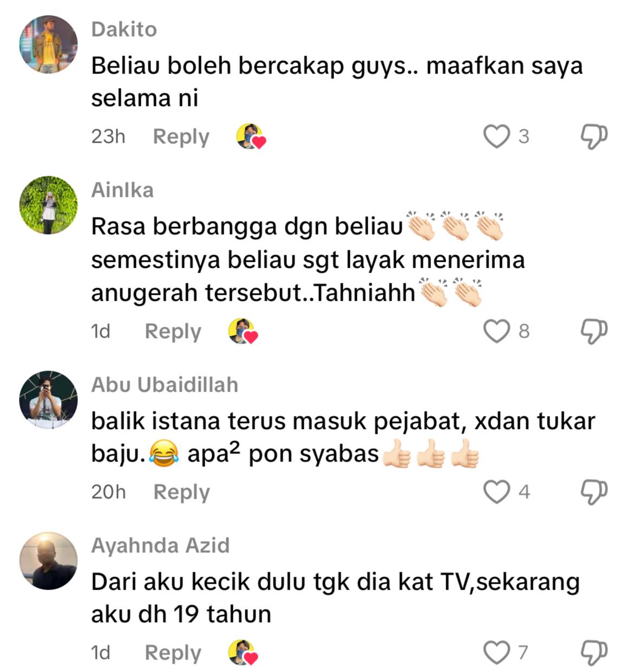Tap creator-liked badge under Ayahnda Azid's comment
Viewport: 633px width, 672px height.
click(243, 653)
